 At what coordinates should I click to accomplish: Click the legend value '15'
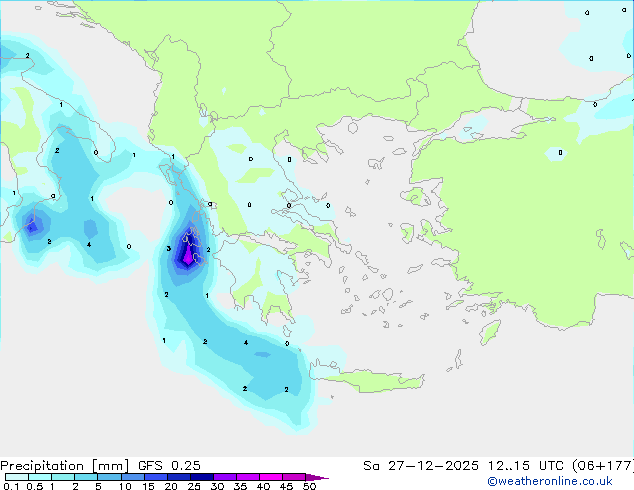pyautogui.click(x=148, y=486)
